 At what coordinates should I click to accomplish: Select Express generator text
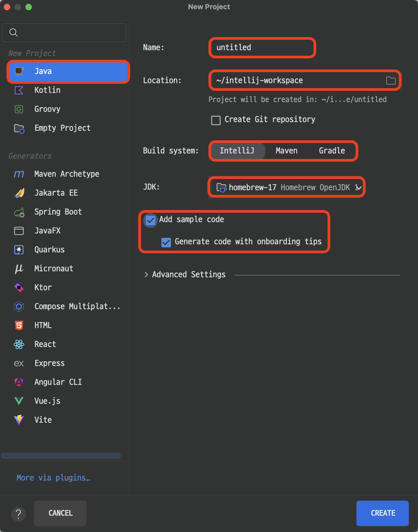tap(49, 363)
